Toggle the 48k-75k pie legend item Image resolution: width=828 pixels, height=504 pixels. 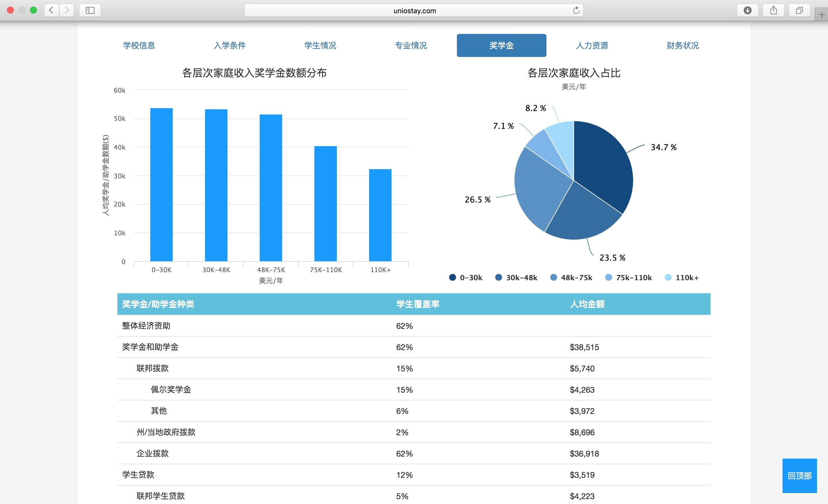(571, 277)
